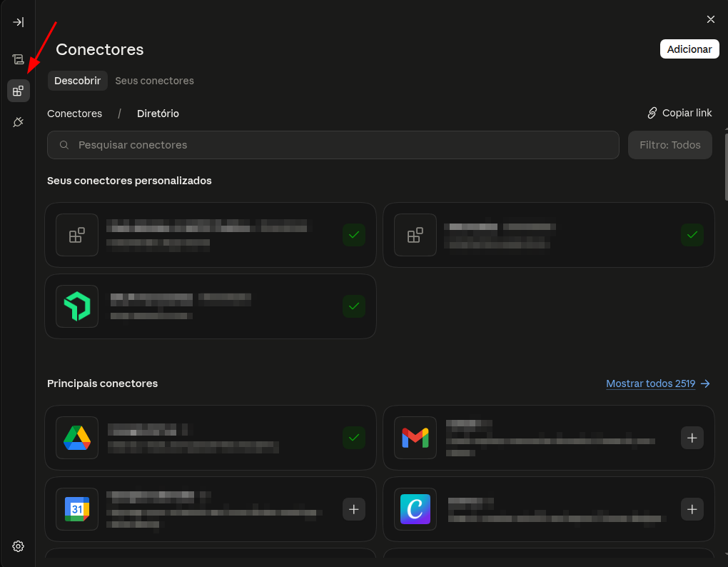Select the connectors grid icon in sidebar
The width and height of the screenshot is (728, 567).
point(18,91)
